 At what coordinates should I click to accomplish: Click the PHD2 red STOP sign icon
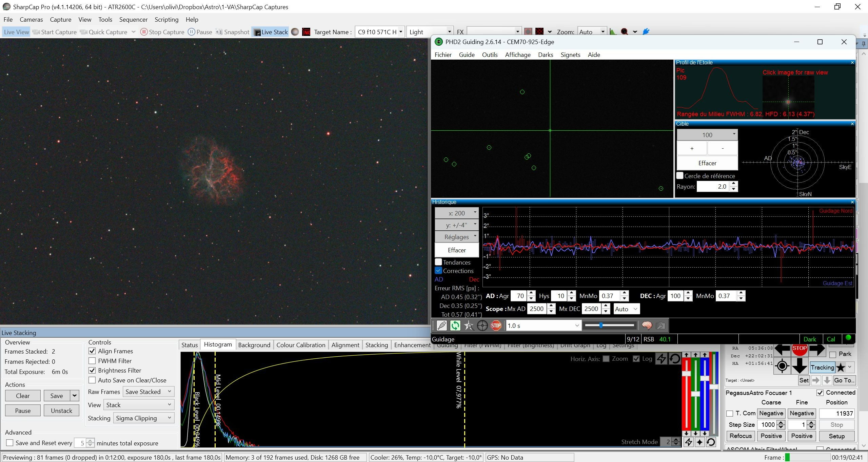pyautogui.click(x=496, y=326)
